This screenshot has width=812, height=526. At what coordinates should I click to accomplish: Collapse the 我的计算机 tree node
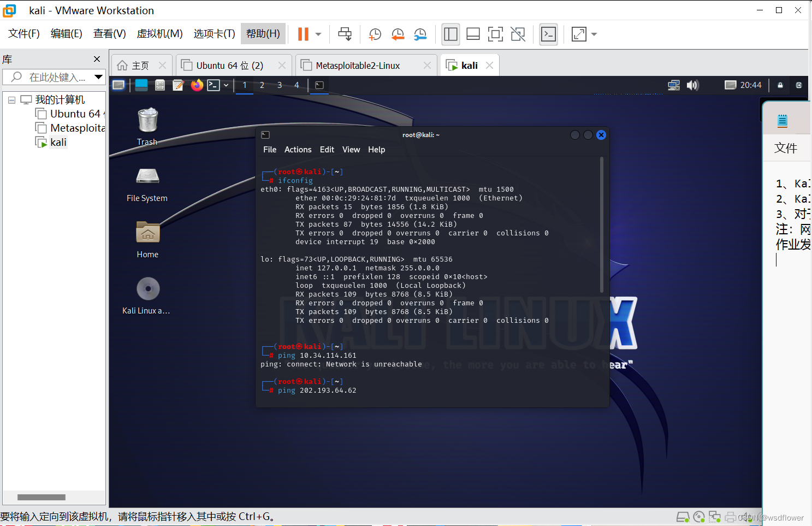tap(11, 100)
